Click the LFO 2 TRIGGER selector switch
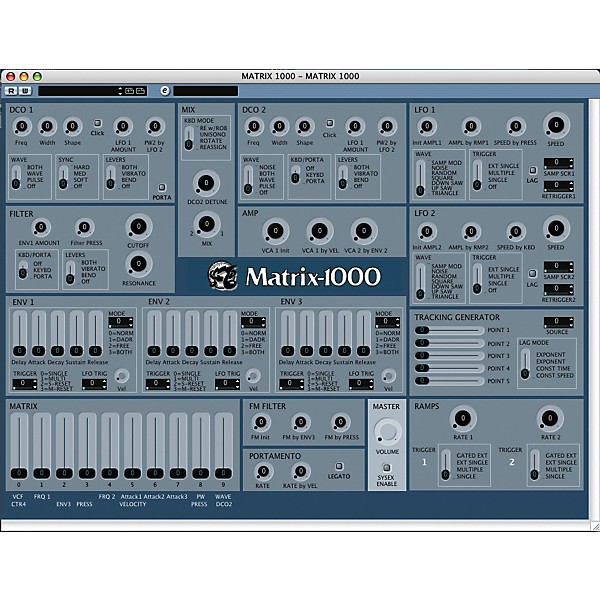600x600 pixels. [x=477, y=280]
